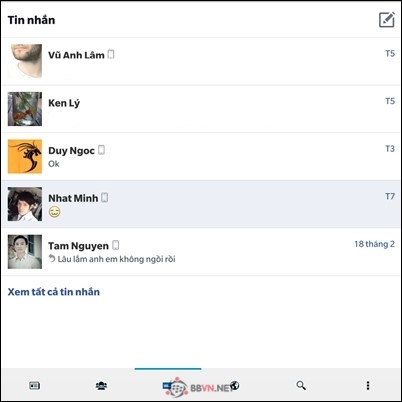Image resolution: width=402 pixels, height=402 pixels.
Task: Click Duy Ngoc's dragon avatar
Action: (x=25, y=156)
